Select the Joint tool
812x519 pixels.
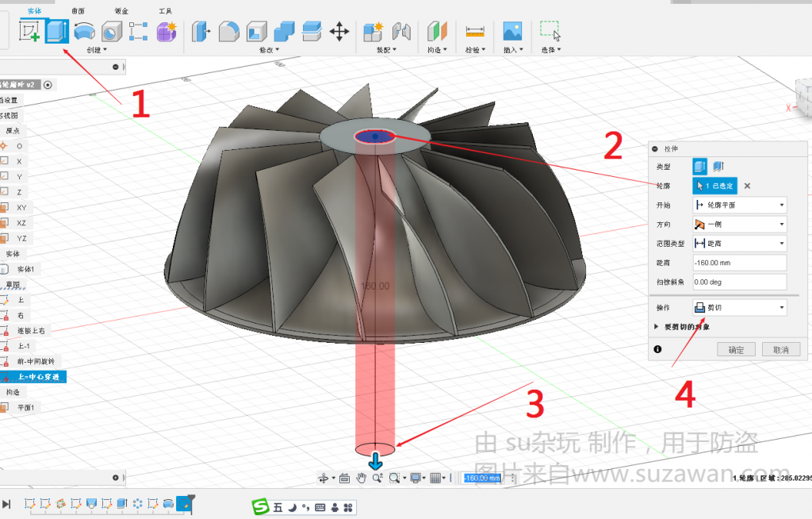click(x=401, y=32)
